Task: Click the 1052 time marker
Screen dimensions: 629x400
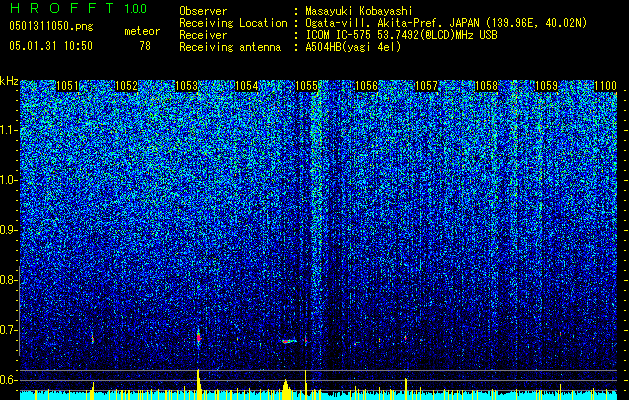Action: click(126, 86)
